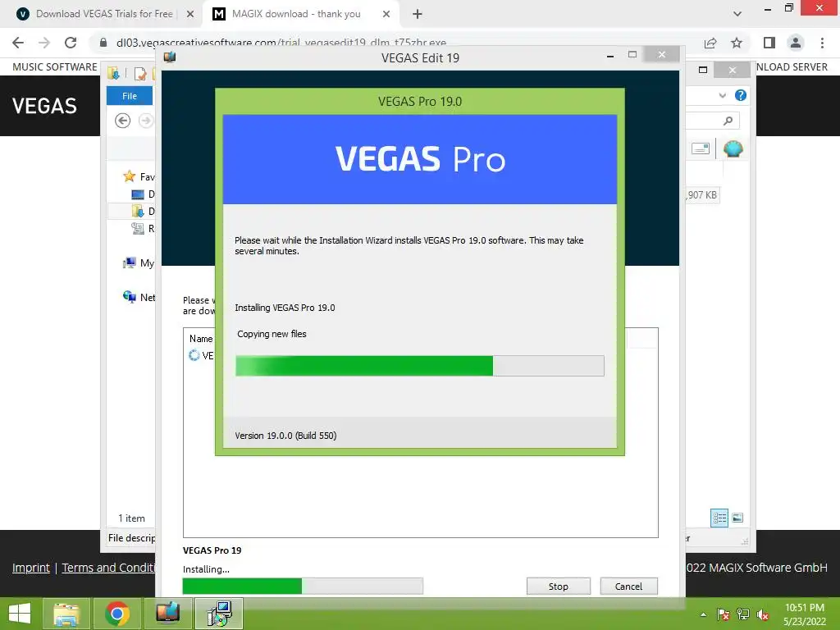Expand Explorer ribbon chevron
This screenshot has height=630, width=840.
722,95
